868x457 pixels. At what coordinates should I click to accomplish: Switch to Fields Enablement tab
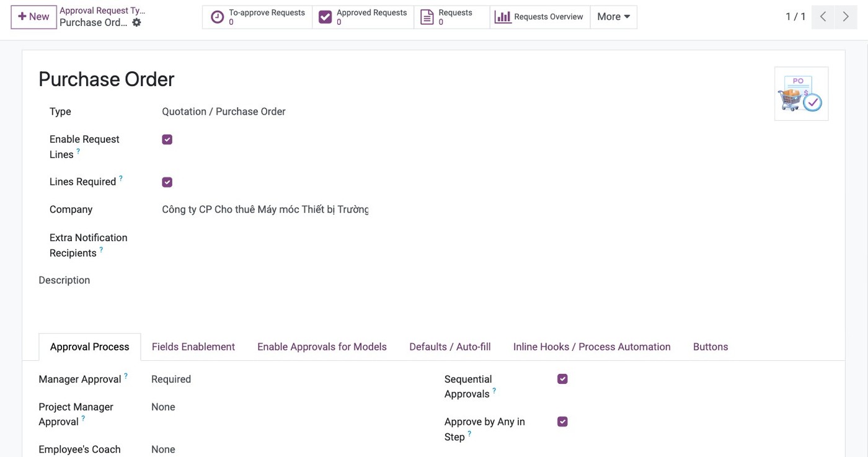click(x=193, y=347)
